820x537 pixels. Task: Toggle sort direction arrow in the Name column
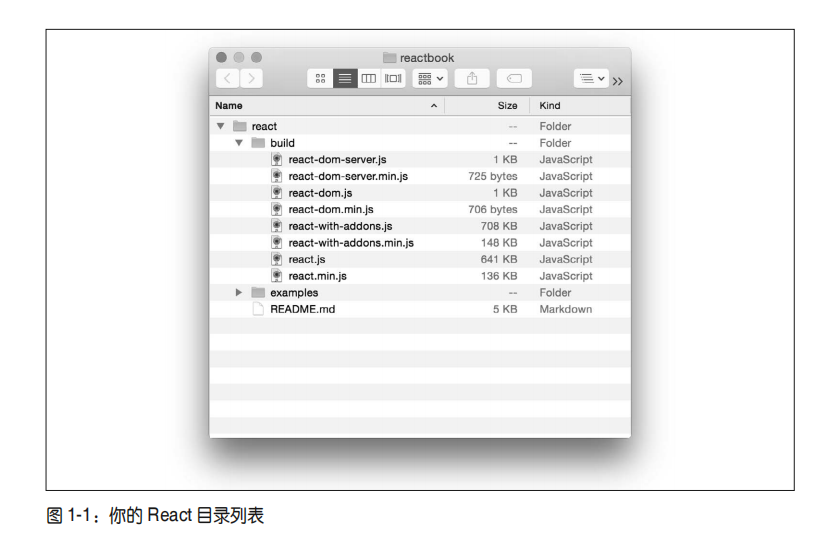(x=434, y=106)
